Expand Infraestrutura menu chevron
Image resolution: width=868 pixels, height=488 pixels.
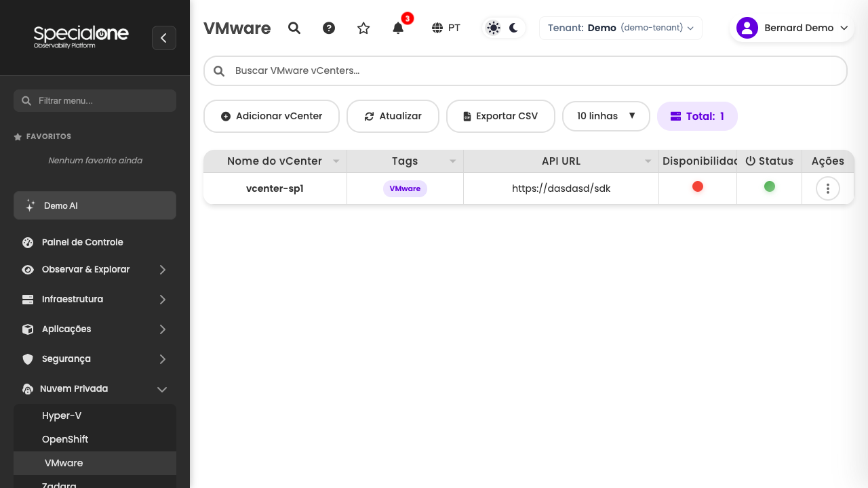(162, 300)
